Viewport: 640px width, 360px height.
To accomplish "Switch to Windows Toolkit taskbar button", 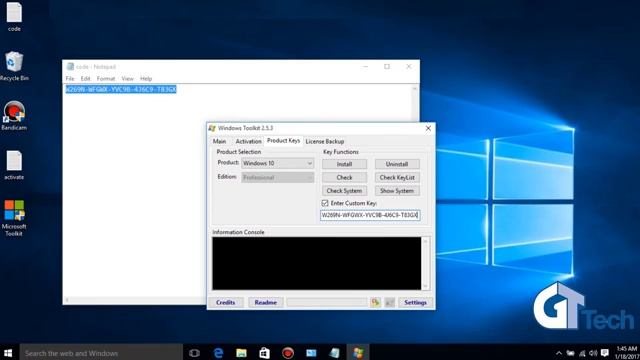I will [x=358, y=353].
